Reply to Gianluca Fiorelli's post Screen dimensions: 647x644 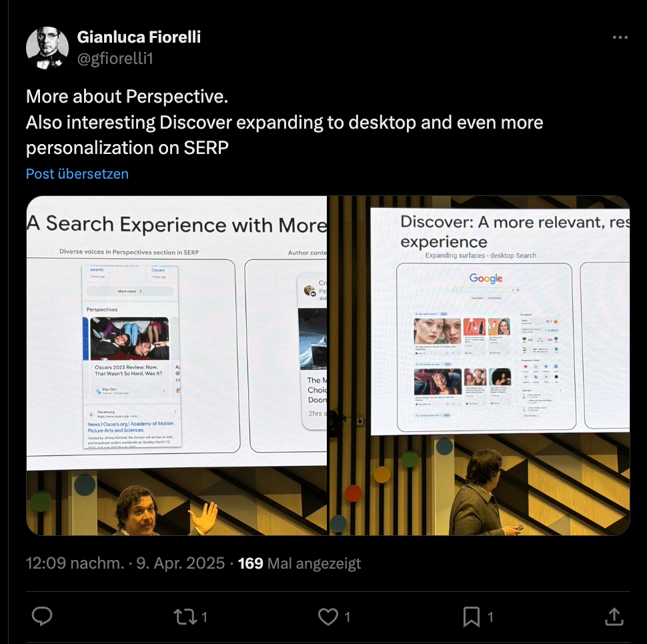[x=43, y=617]
